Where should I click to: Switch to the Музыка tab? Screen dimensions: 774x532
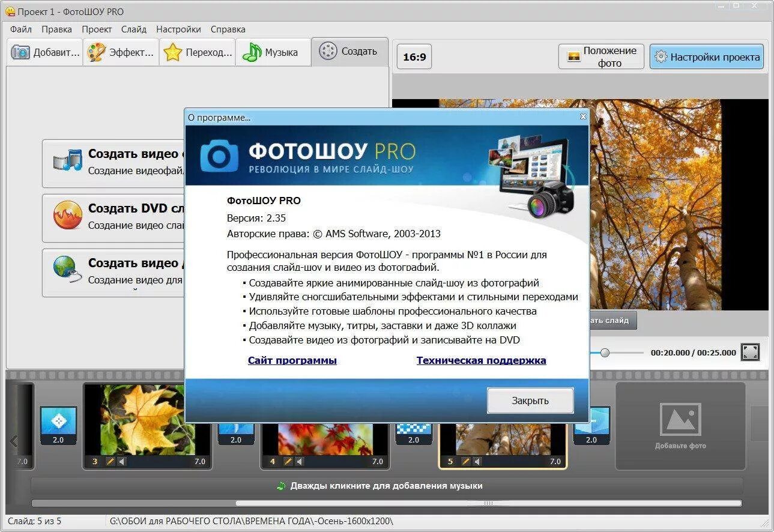pos(273,52)
